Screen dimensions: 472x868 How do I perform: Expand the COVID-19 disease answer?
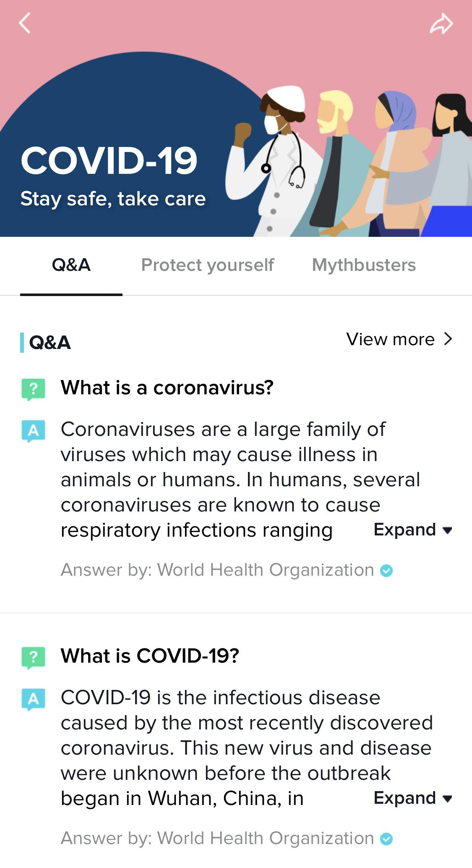pyautogui.click(x=413, y=798)
